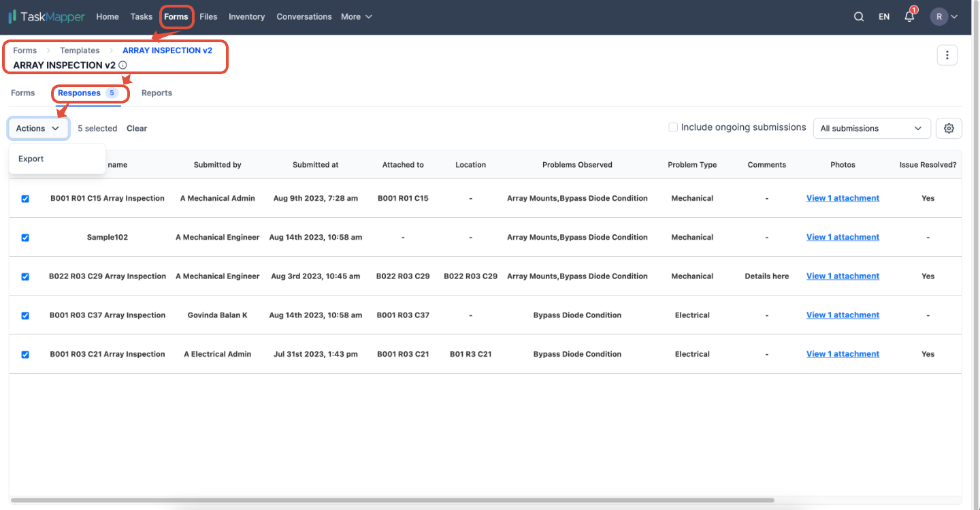Click the Location column header
The height and width of the screenshot is (510, 980).
click(x=471, y=165)
